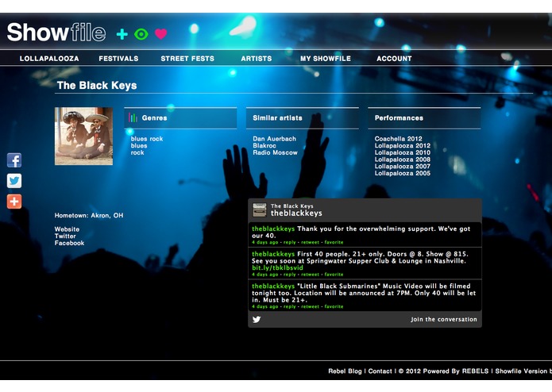The image size is (552, 392).
Task: Share via the Facebook sidebar icon
Action: click(x=14, y=160)
